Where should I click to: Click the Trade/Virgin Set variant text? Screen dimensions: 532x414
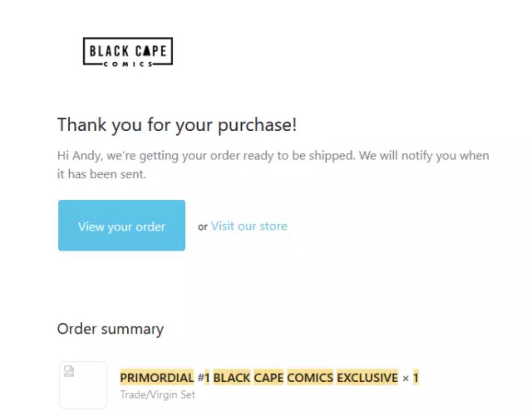pos(158,395)
